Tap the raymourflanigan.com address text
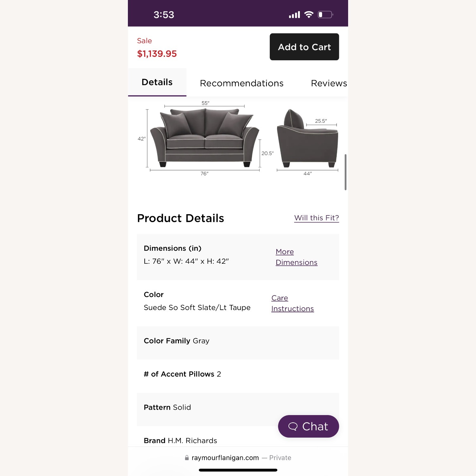Screen dimensions: 476x476 pos(225,458)
